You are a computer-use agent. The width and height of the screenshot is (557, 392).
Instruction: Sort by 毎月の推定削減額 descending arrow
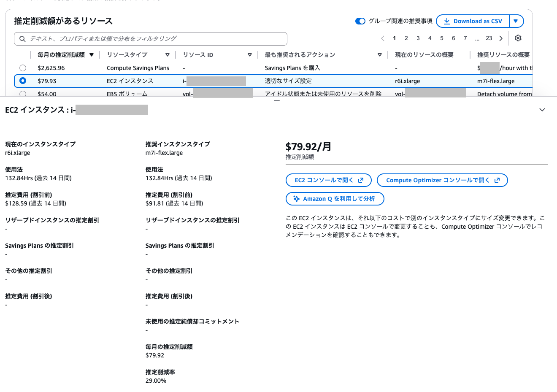(92, 55)
